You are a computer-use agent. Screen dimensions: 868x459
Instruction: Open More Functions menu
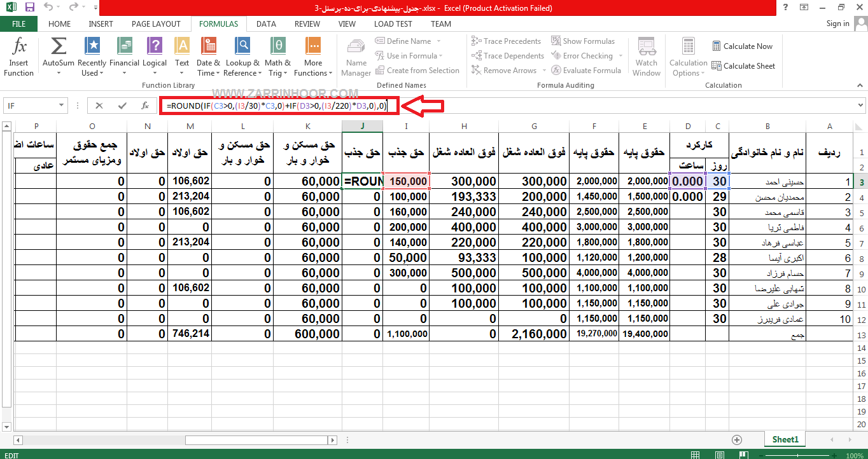(312, 57)
